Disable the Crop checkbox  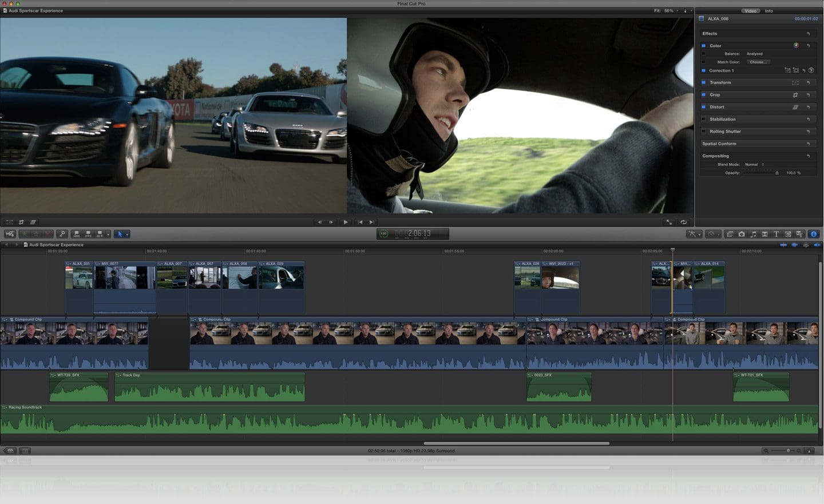(703, 95)
